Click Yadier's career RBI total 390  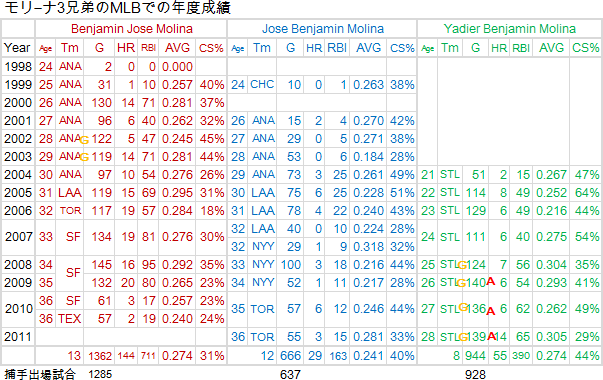point(521,356)
